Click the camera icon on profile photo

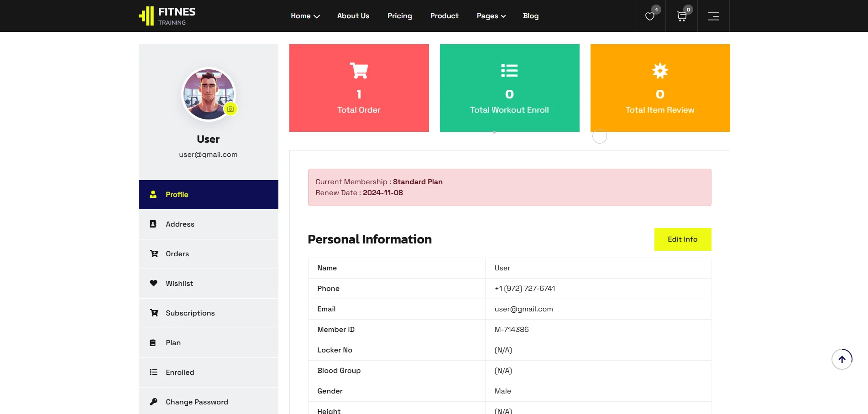pos(230,109)
